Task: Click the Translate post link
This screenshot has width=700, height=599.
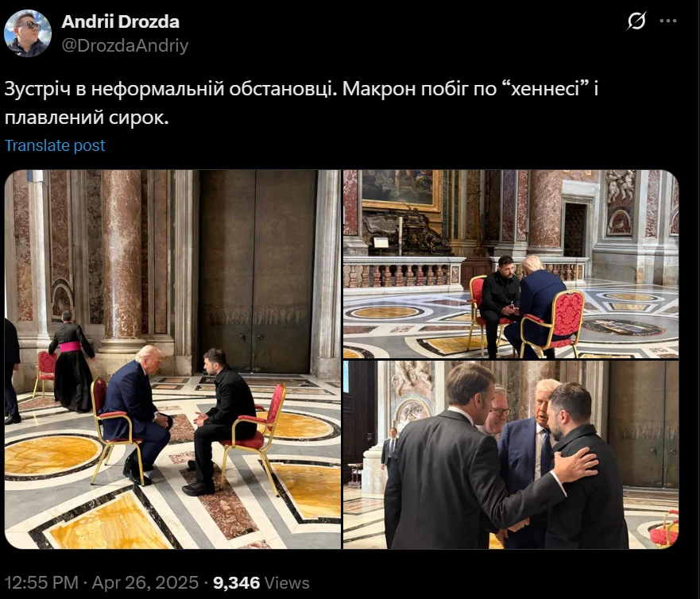Action: 55,145
